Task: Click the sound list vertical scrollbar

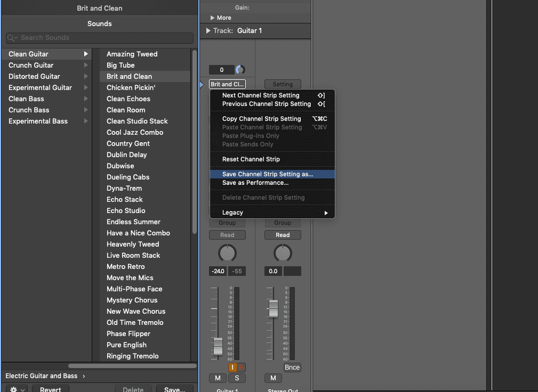Action: point(195,142)
